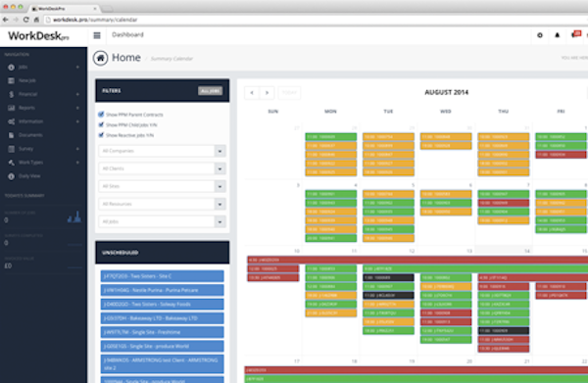The width and height of the screenshot is (588, 383).
Task: Click the WorkDesk pro logo
Action: point(38,36)
